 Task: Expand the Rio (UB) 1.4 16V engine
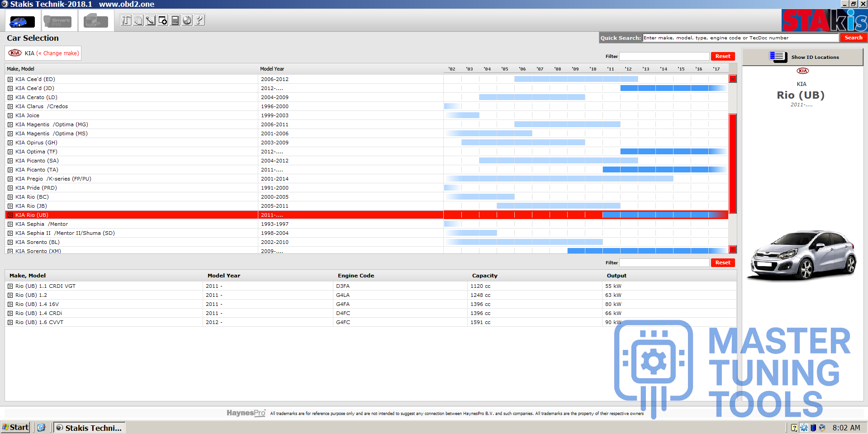tap(10, 304)
